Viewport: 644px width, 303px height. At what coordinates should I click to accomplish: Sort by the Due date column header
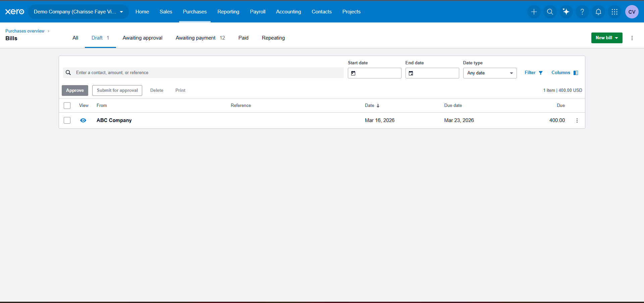453,106
